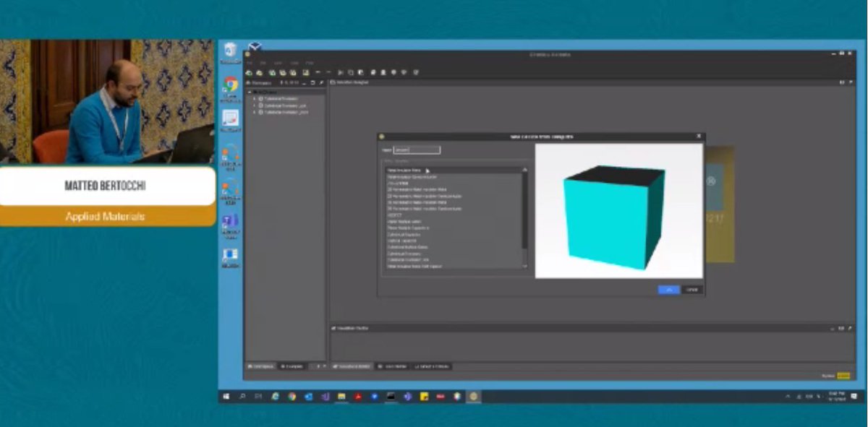Select the Simulation Designer tab header
The height and width of the screenshot is (427, 868).
tap(349, 82)
